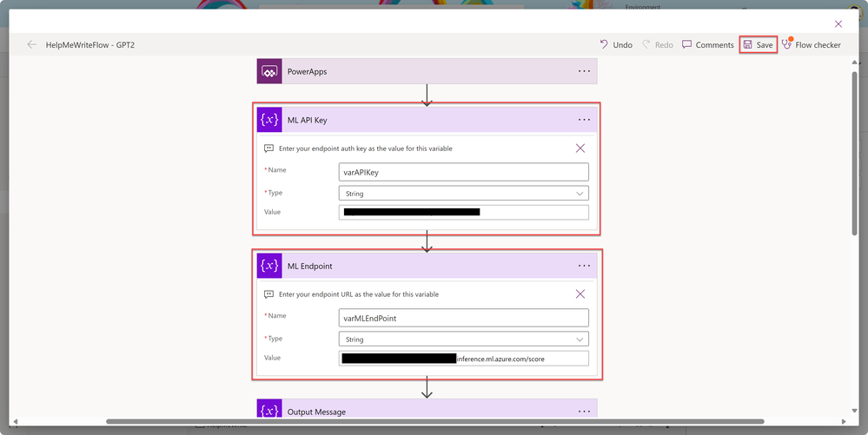868x435 pixels.
Task: Click the Value field in ML Endpoint
Action: pyautogui.click(x=463, y=358)
